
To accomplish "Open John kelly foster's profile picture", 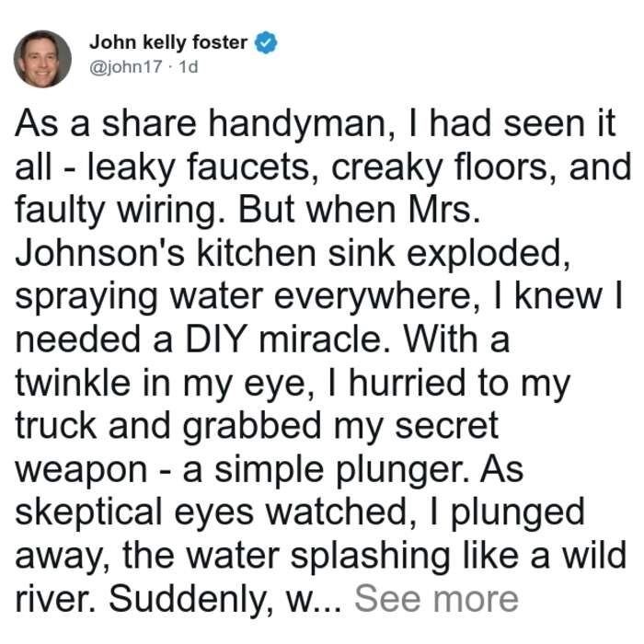I will tap(42, 59).
